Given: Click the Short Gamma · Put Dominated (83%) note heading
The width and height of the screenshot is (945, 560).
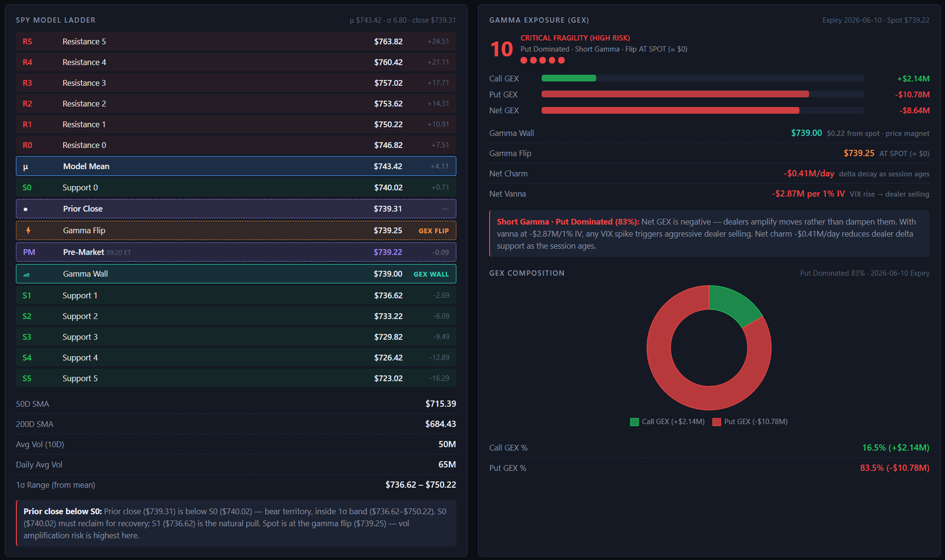Looking at the screenshot, I should pos(568,222).
